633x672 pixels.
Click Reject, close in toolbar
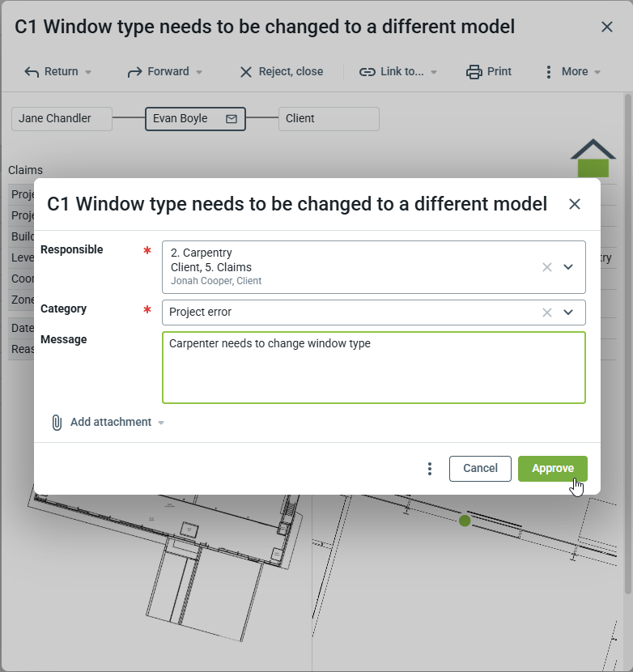(x=281, y=72)
